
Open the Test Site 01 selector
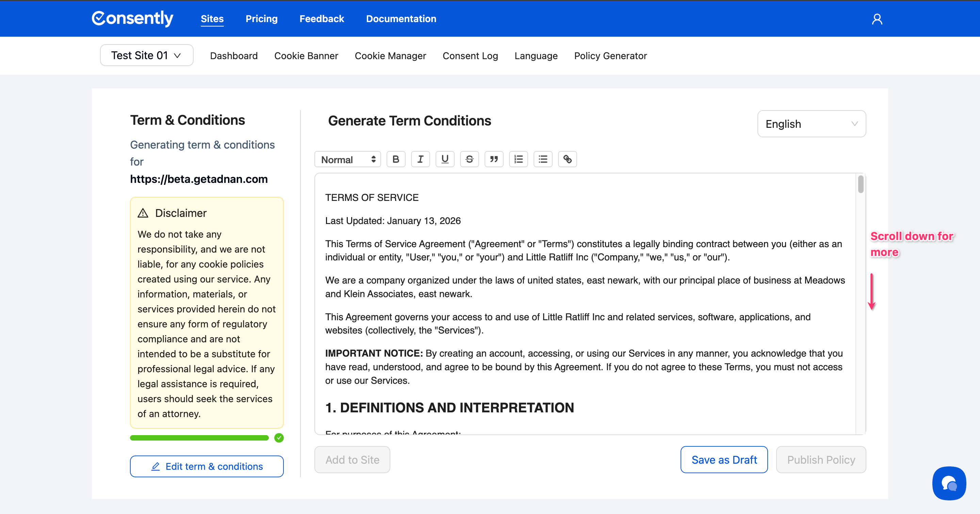146,55
